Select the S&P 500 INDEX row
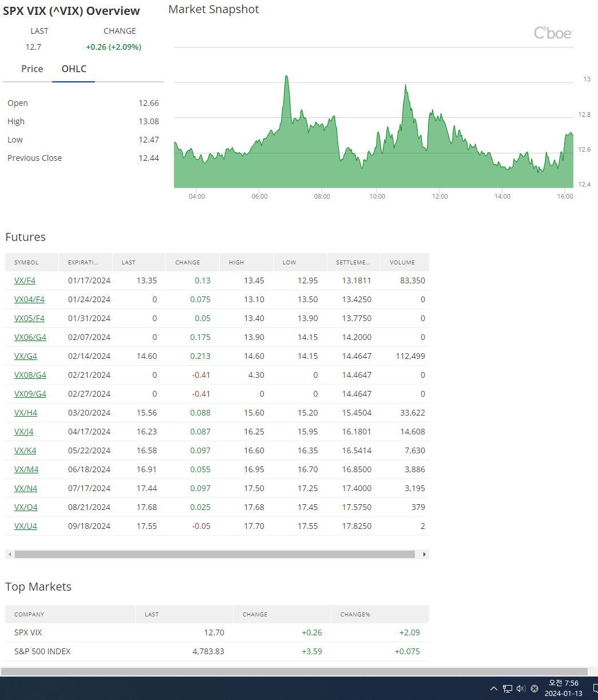Viewport: 598px width, 700px height. pyautogui.click(x=217, y=651)
